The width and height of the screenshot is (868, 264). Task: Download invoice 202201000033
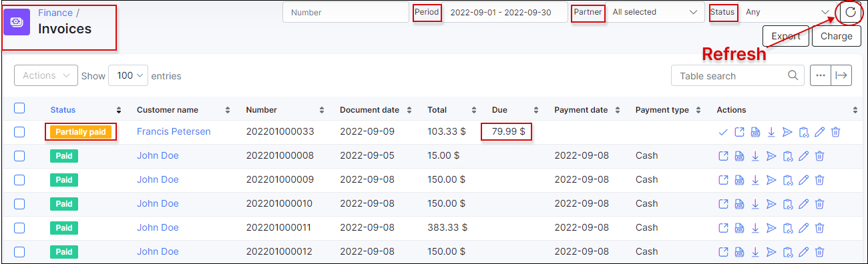(771, 132)
